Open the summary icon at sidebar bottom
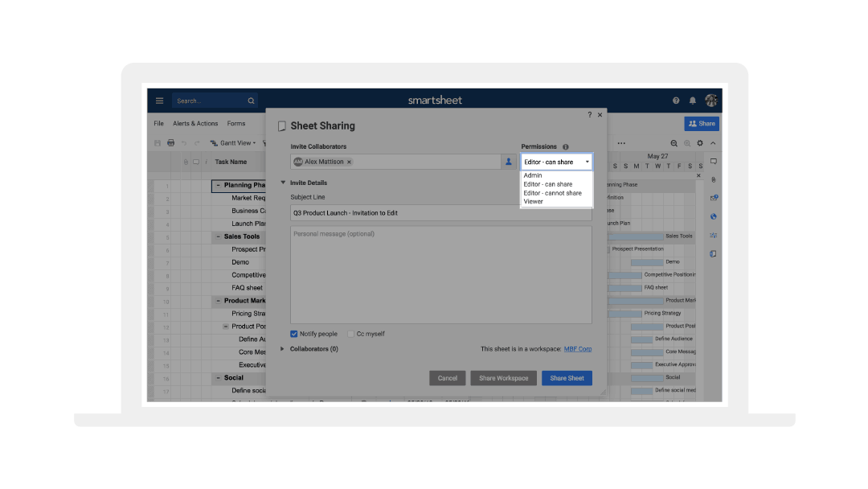 [x=713, y=253]
